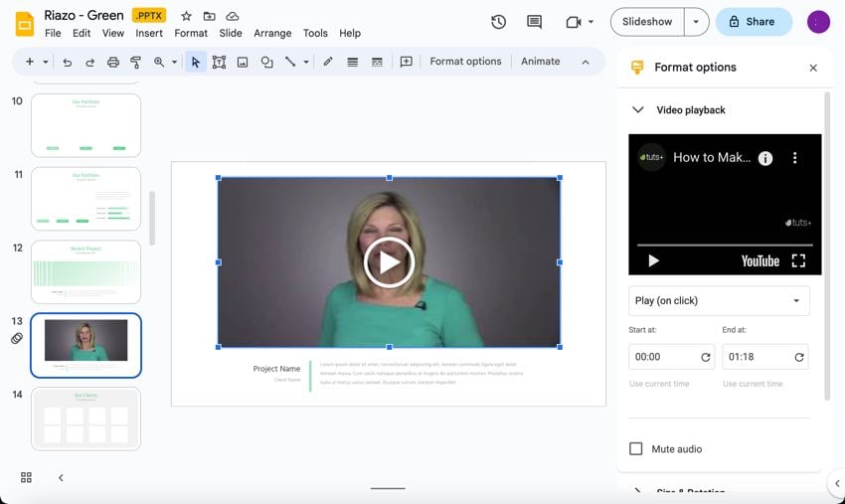Click the Print icon in toolbar
Image resolution: width=845 pixels, height=504 pixels.
pyautogui.click(x=113, y=62)
